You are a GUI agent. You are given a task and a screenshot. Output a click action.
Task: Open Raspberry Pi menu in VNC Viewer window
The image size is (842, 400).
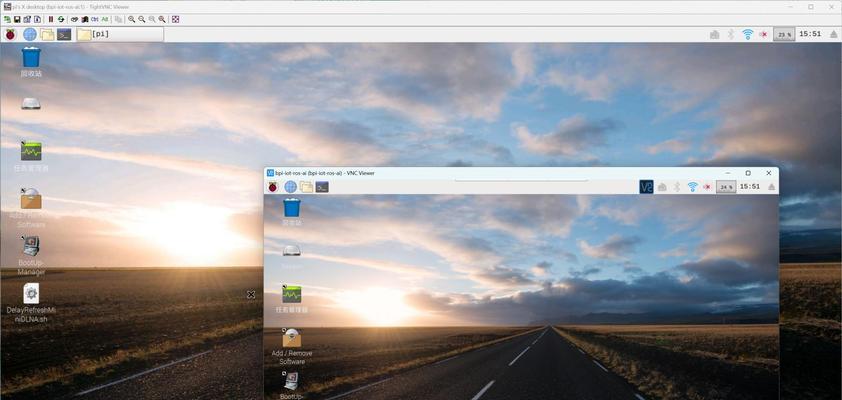click(273, 187)
